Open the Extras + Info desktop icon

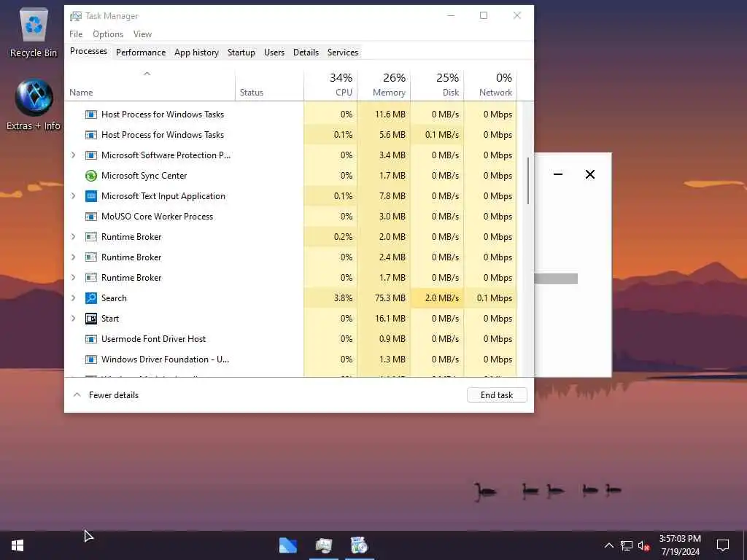(x=34, y=105)
